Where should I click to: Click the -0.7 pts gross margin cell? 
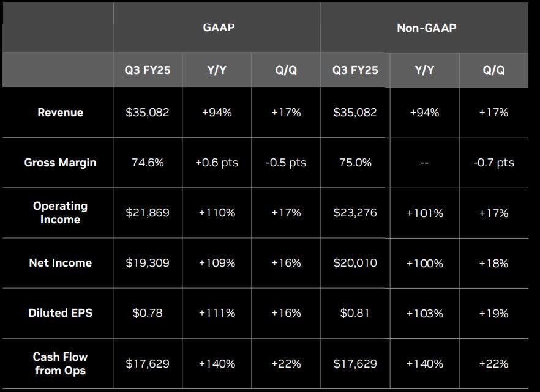pos(493,163)
